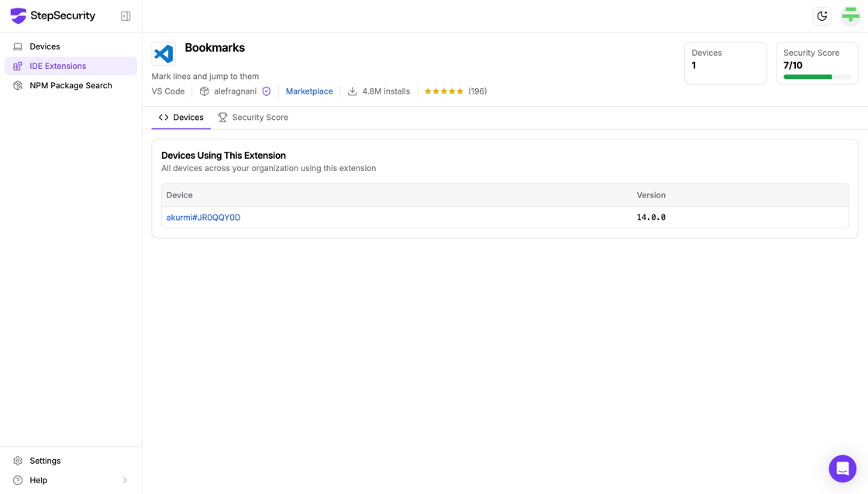Select IDE Extensions in the sidebar

point(58,66)
